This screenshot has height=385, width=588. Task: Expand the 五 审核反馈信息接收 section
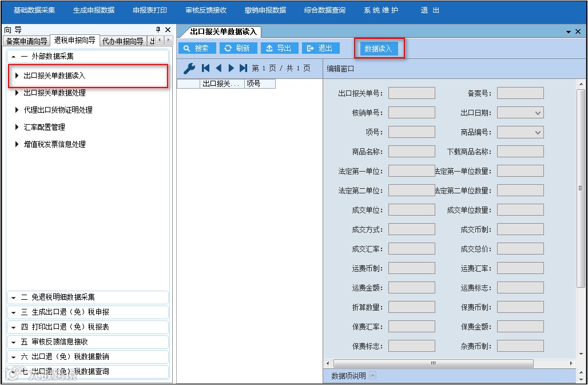click(x=88, y=342)
